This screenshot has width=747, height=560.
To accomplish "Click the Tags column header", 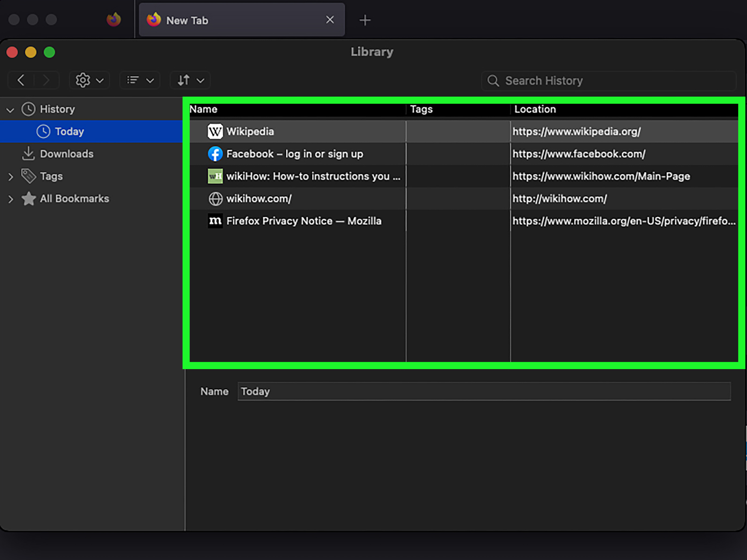I will 421,109.
